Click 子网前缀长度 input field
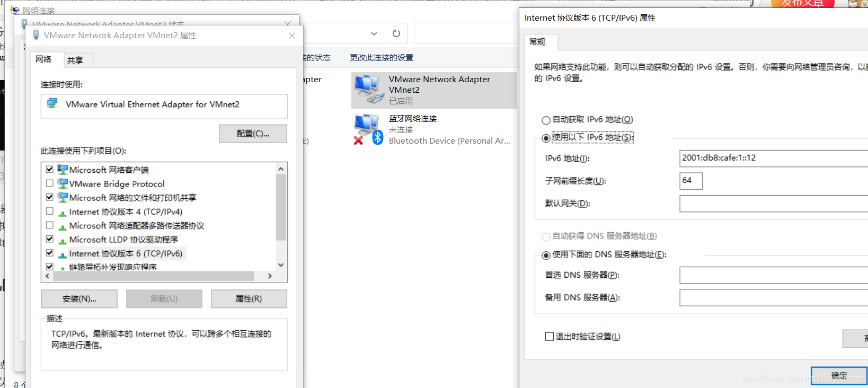 click(691, 181)
